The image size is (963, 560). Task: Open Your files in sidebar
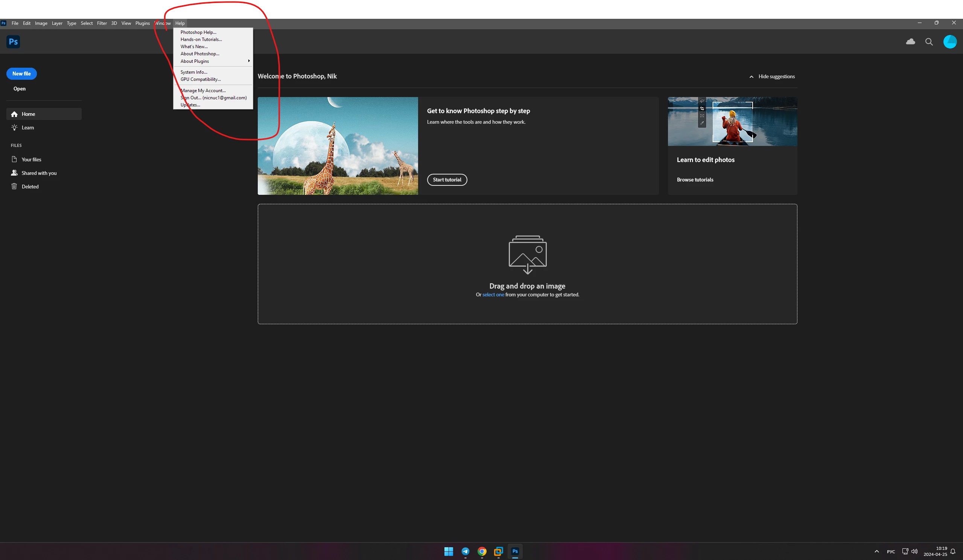point(31,159)
